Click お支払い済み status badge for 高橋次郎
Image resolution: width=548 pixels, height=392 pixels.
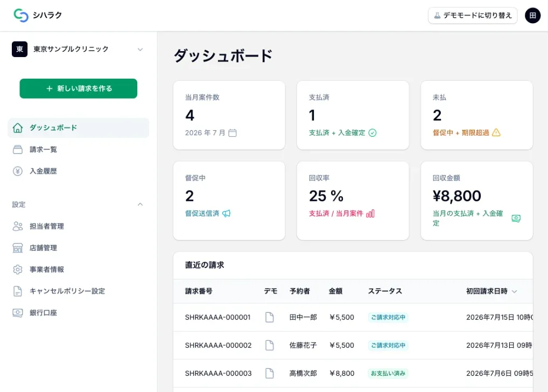pos(388,373)
